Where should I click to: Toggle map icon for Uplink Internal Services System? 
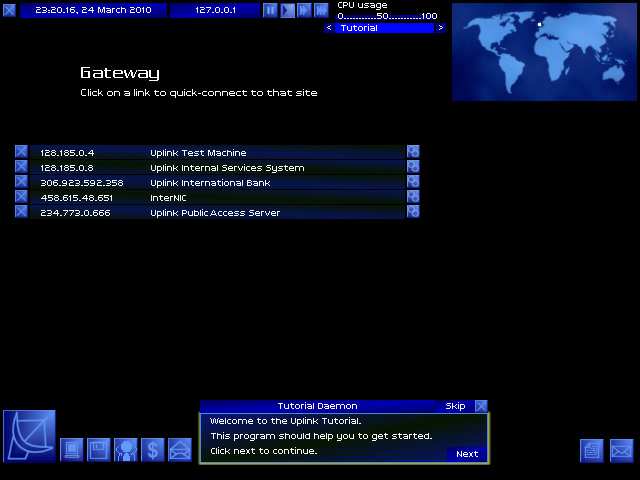coord(413,167)
